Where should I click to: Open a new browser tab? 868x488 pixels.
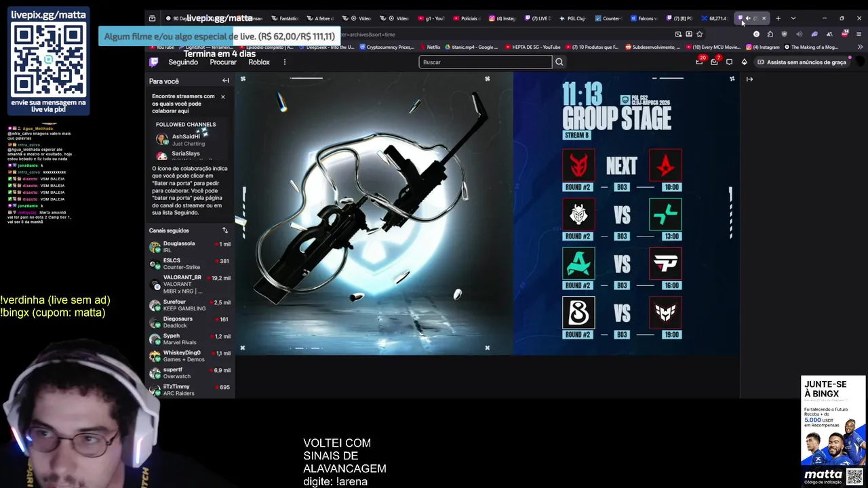tap(778, 18)
